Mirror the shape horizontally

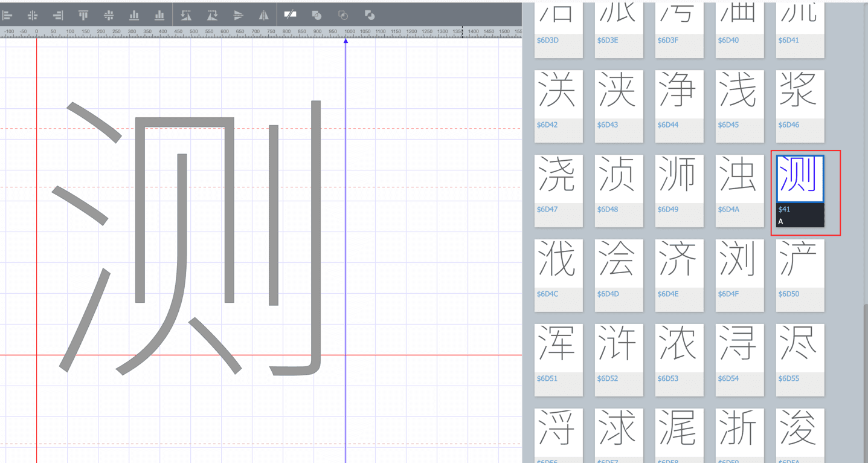264,15
